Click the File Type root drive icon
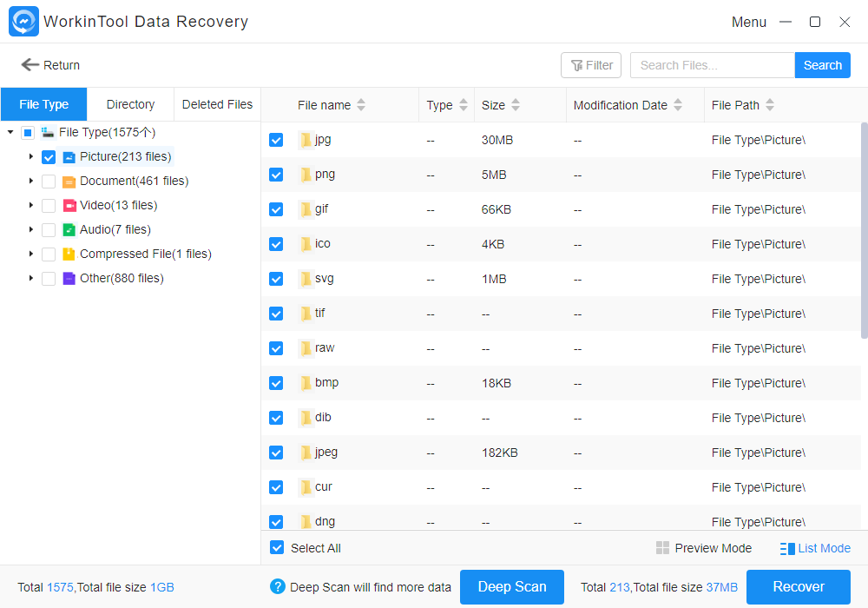The width and height of the screenshot is (868, 608). click(x=48, y=132)
